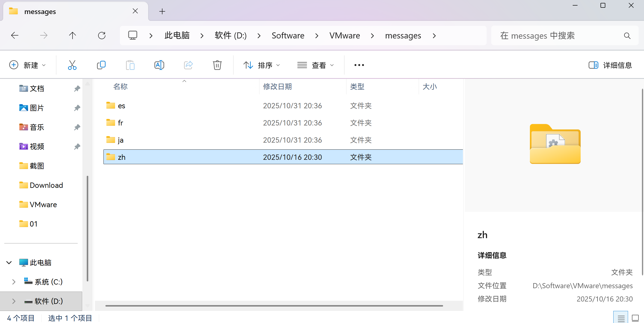This screenshot has width=644, height=323.
Task: Unpin 图片 from Quick access
Action: [77, 108]
